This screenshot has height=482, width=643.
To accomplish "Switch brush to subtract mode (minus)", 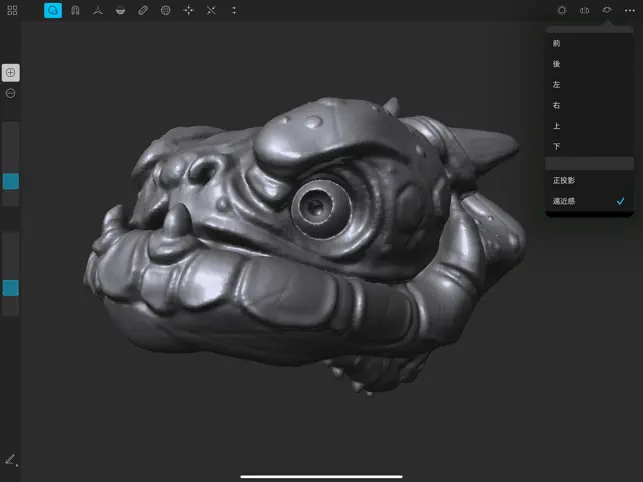I will click(x=11, y=94).
